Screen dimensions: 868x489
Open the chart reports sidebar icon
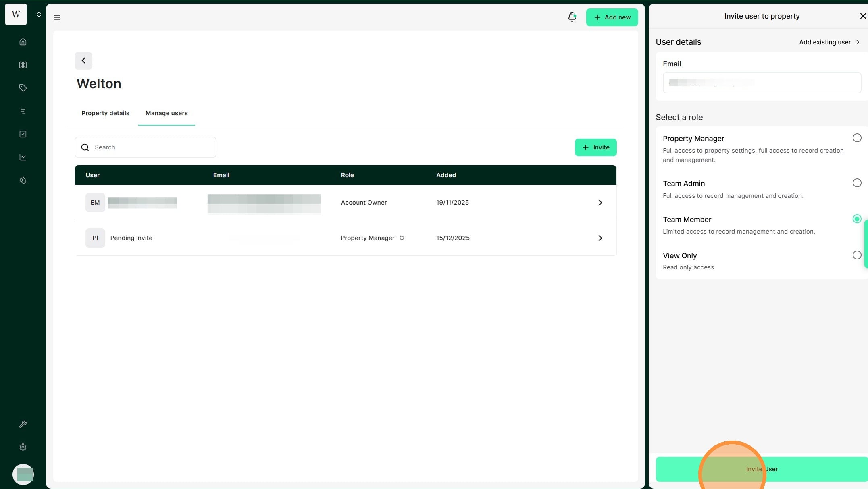(23, 157)
